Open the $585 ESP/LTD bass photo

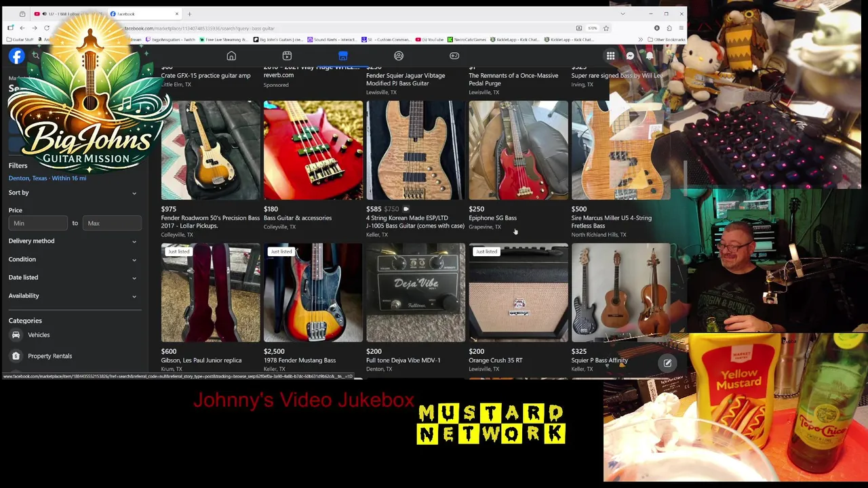pos(416,150)
